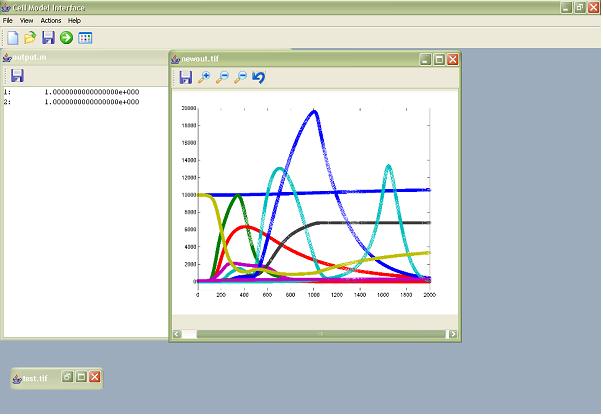This screenshot has width=603, height=416.
Task: Save the newout.tif plot with floppy icon
Action: tap(185, 77)
